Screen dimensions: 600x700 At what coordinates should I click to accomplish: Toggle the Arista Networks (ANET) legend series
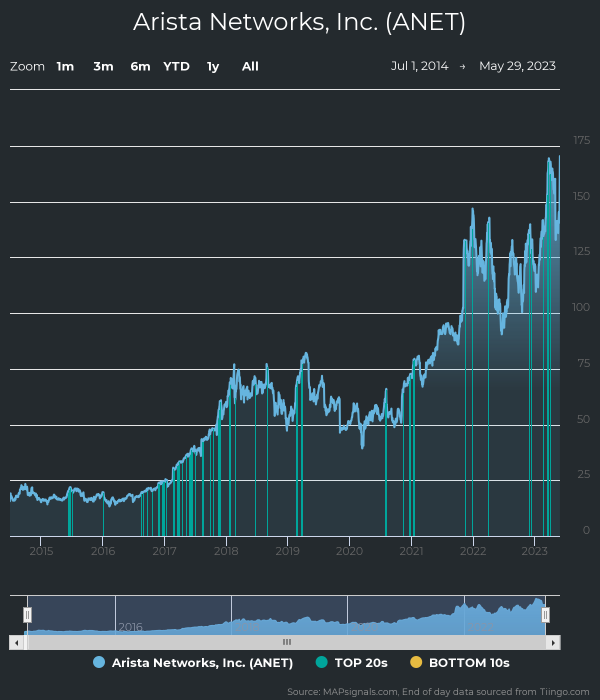[193, 662]
